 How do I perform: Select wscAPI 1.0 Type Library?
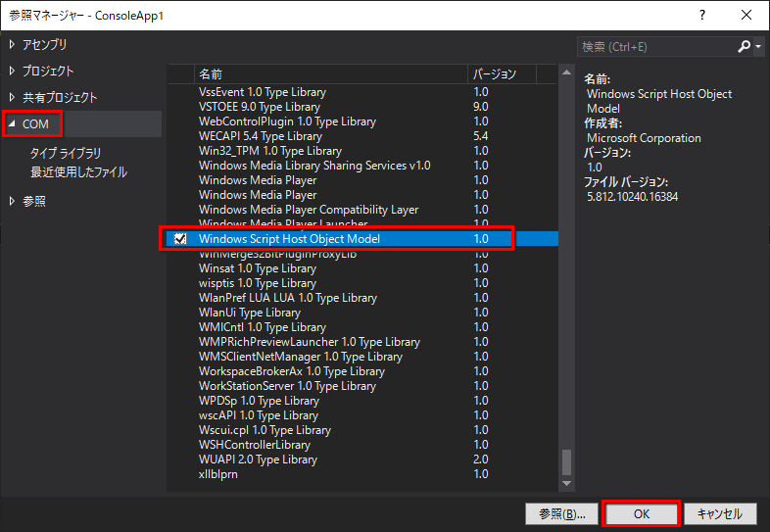[x=361, y=415]
